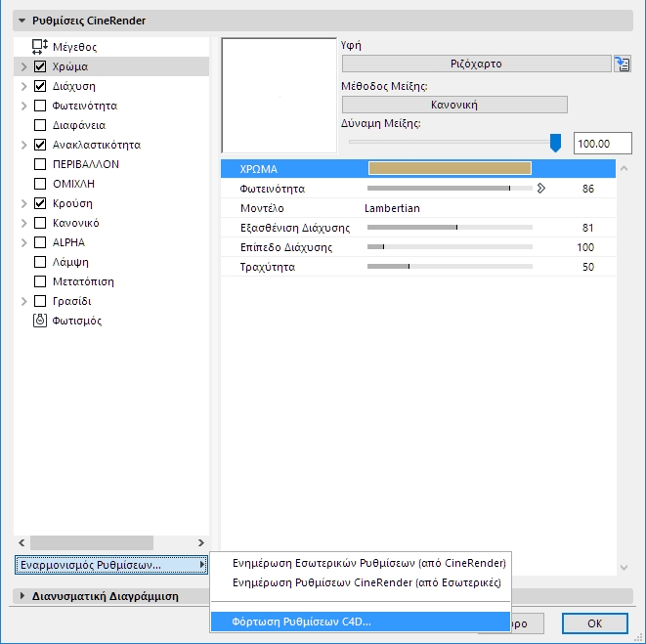Click the tan ΧΡΩΜΑ color swatch

tap(450, 168)
